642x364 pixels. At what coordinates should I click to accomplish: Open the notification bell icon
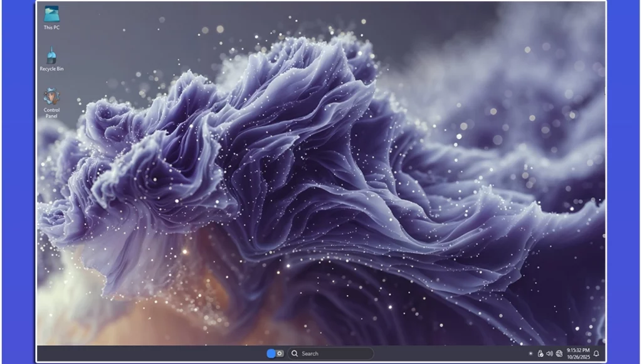pos(596,353)
